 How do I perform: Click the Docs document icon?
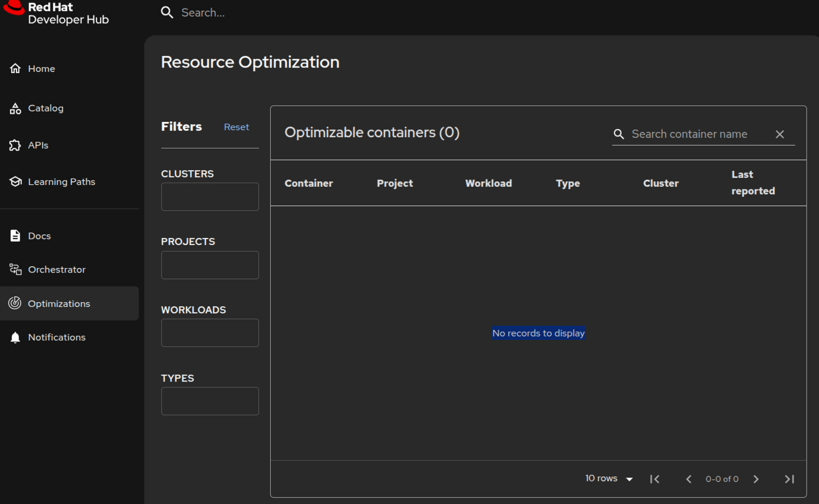[x=15, y=236]
